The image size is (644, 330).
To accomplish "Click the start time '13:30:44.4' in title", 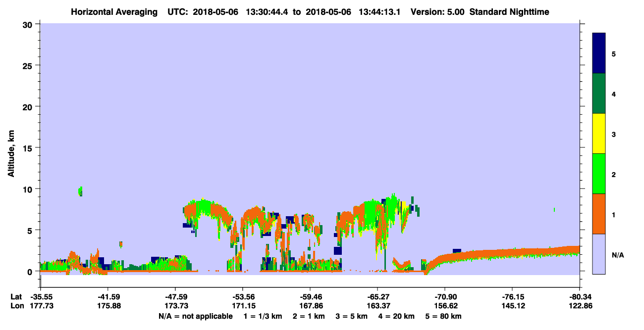I will [268, 11].
